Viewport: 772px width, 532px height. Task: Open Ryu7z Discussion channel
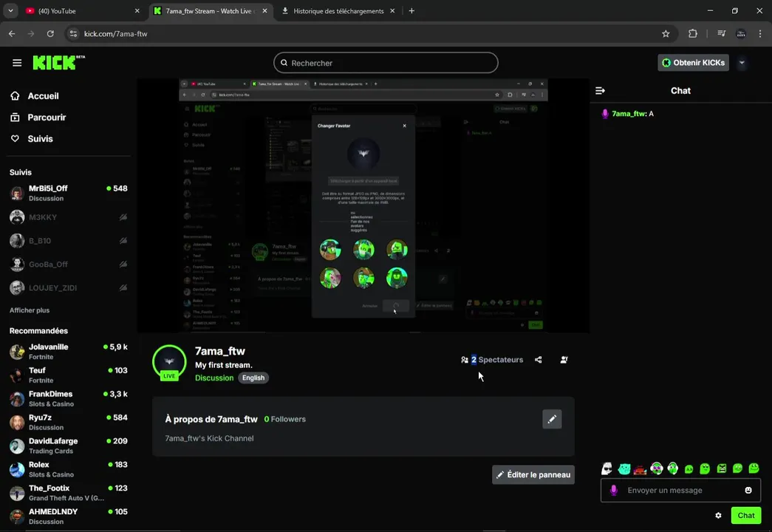(x=69, y=422)
